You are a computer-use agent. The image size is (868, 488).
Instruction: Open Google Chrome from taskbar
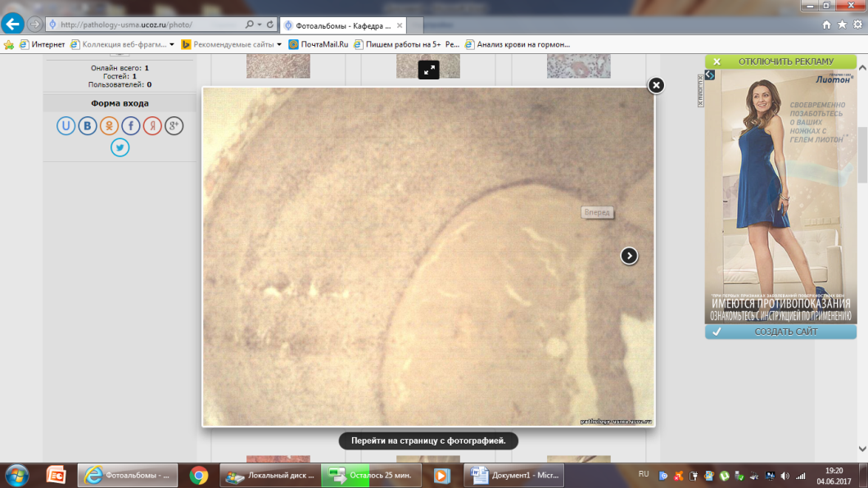coord(199,475)
